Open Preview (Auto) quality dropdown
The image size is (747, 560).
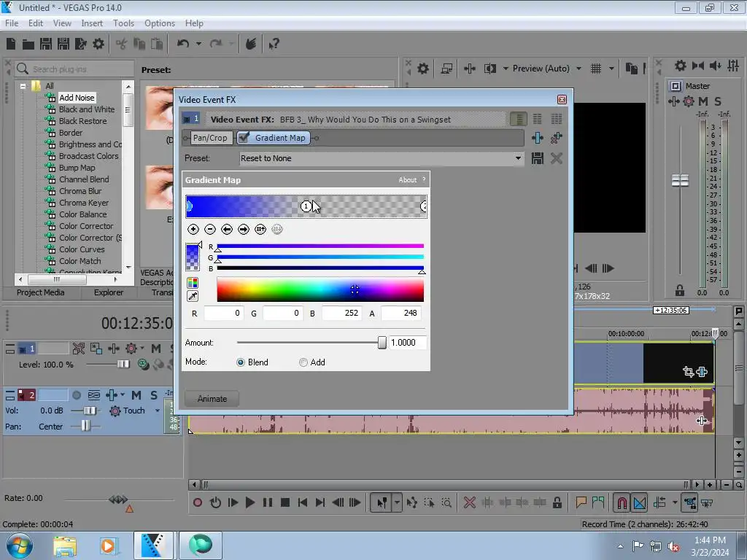578,69
